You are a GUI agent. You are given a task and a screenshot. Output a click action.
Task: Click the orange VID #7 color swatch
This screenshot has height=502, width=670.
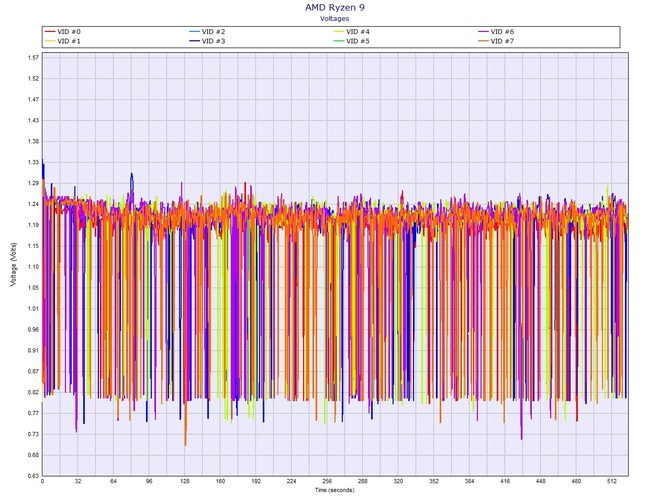point(483,41)
